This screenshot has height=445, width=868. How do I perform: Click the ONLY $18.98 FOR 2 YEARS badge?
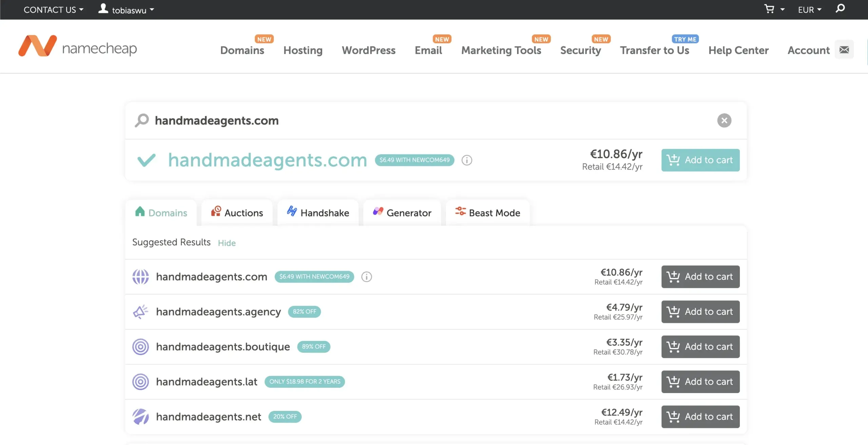point(304,382)
